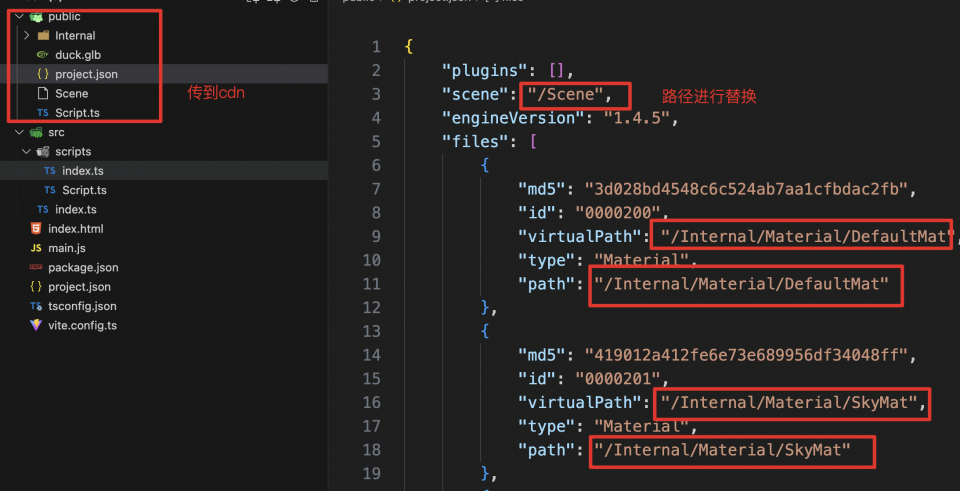The width and height of the screenshot is (960, 491).
Task: Collapse the public folder chevron
Action: (x=19, y=17)
